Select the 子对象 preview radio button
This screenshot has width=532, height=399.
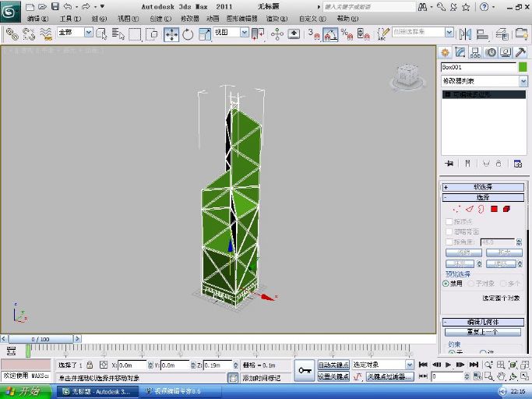click(471, 284)
